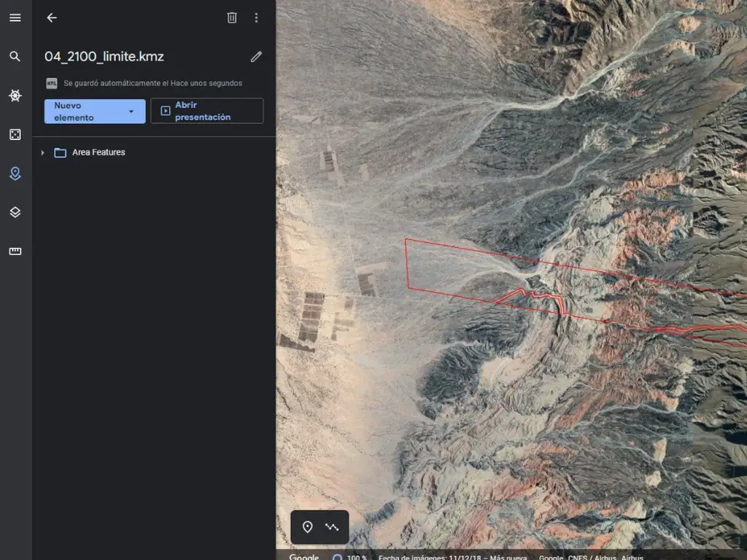Click the dice 'feeling lucky' icon
747x560 pixels.
[x=15, y=135]
